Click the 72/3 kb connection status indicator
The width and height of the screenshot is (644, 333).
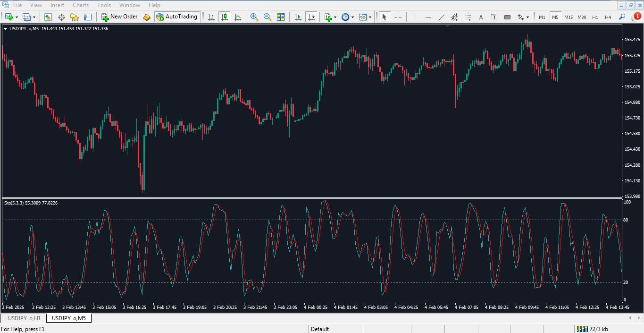[x=593, y=329]
